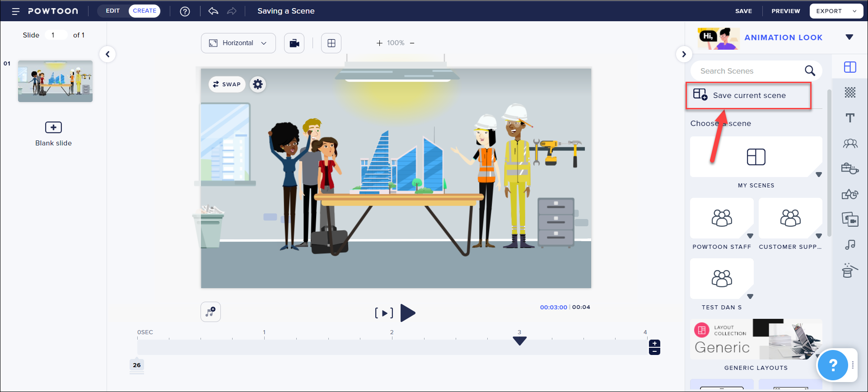Click the SWAP button on the canvas
The width and height of the screenshot is (868, 392).
[227, 84]
